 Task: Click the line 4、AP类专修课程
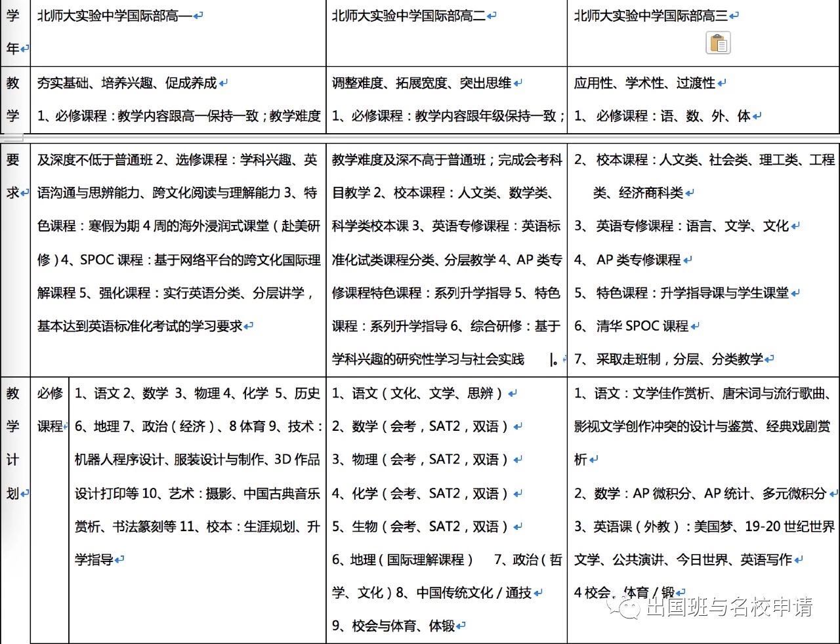[x=628, y=260]
